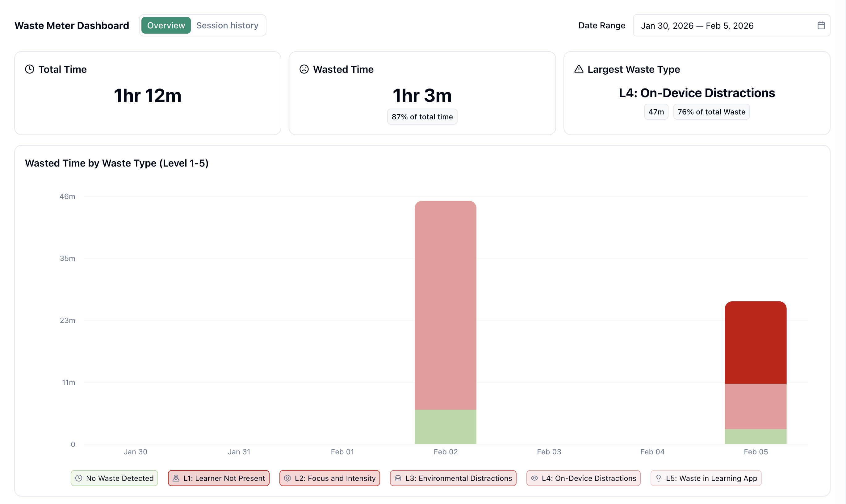Image resolution: width=846 pixels, height=504 pixels.
Task: Click the warning triangle beside Largest Waste Type
Action: tap(579, 69)
